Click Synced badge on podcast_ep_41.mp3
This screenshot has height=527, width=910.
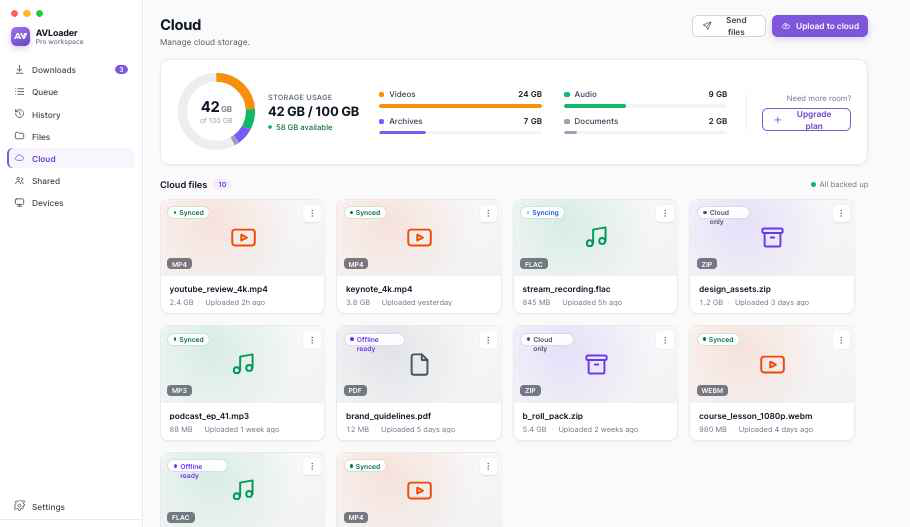[x=188, y=340]
